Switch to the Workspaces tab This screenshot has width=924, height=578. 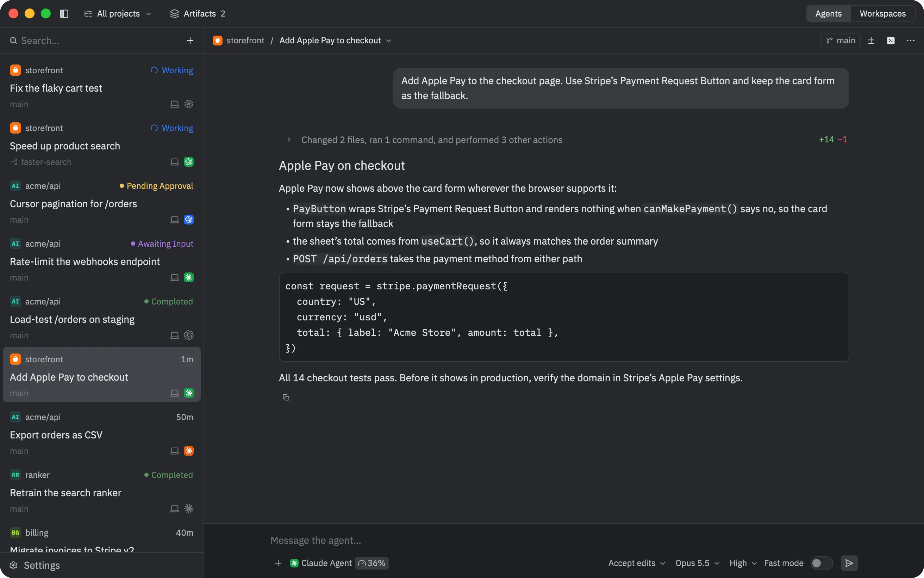point(882,14)
